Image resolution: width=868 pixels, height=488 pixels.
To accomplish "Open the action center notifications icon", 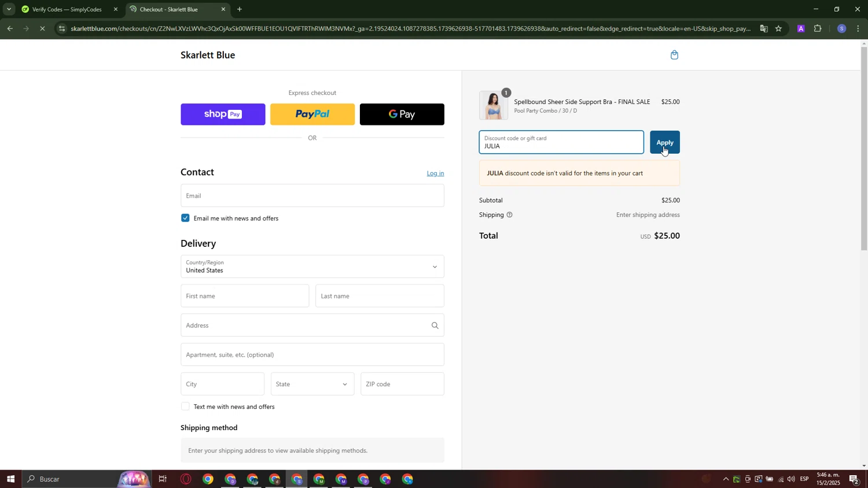I will pyautogui.click(x=854, y=479).
